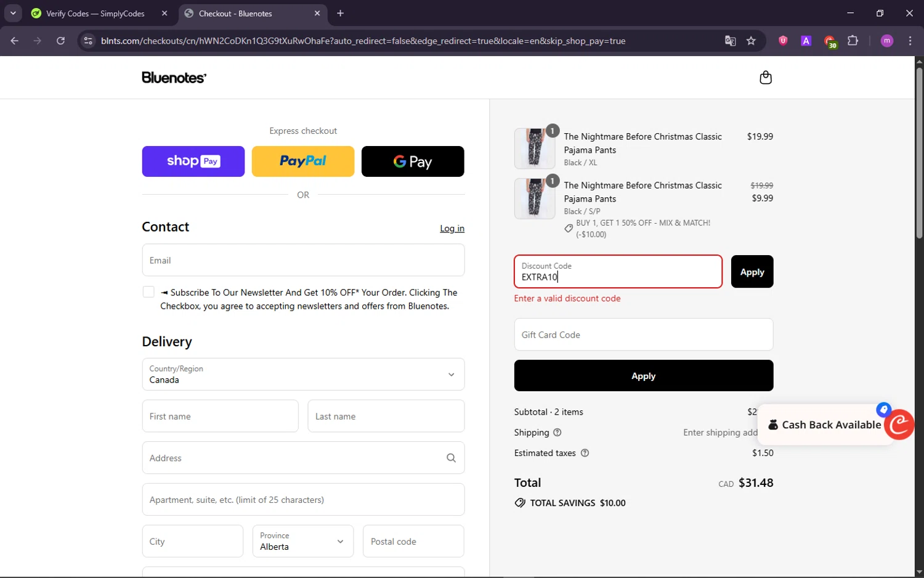Apply the gift card code
The image size is (924, 578).
tap(644, 376)
